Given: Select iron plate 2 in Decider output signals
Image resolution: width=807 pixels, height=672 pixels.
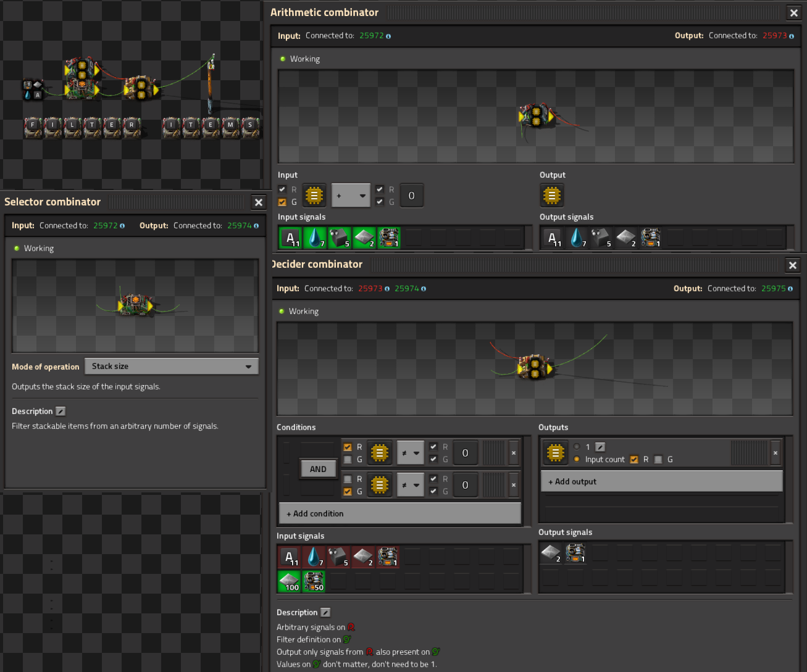Looking at the screenshot, I should point(551,554).
